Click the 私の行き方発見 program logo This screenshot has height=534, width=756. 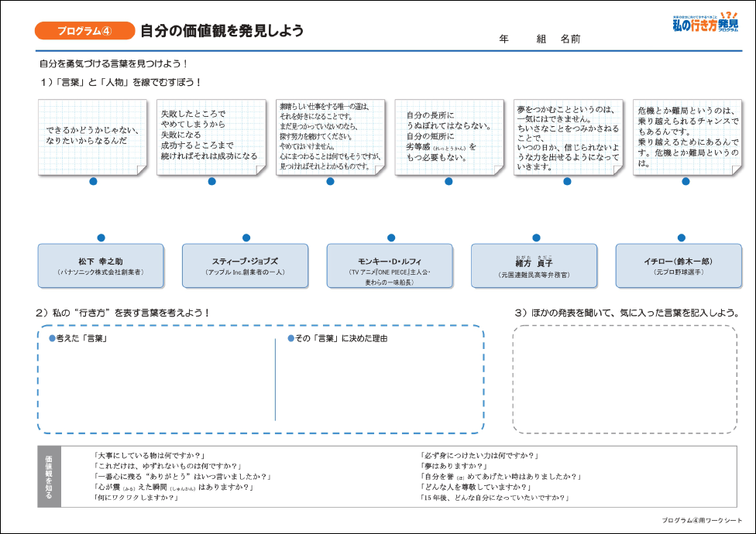point(706,23)
